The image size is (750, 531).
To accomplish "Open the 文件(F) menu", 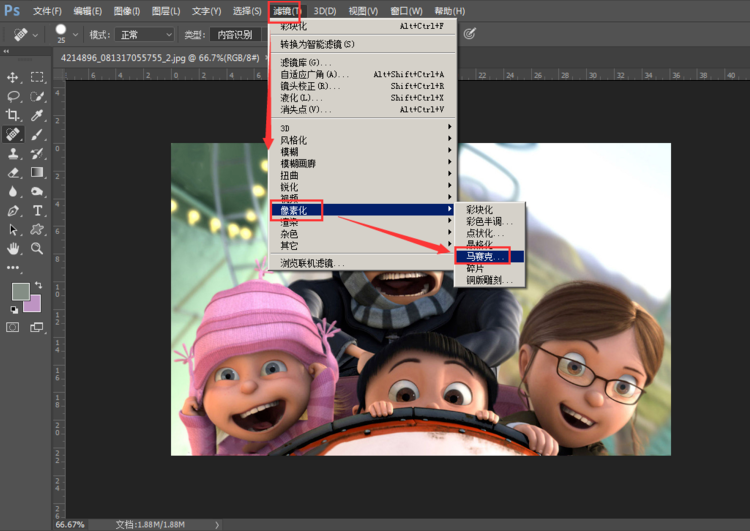I will pos(47,11).
